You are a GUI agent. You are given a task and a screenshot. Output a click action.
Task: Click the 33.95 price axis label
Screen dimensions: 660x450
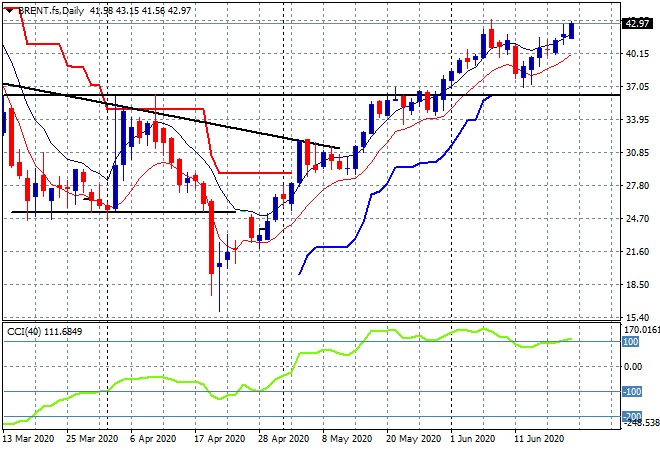(x=637, y=120)
